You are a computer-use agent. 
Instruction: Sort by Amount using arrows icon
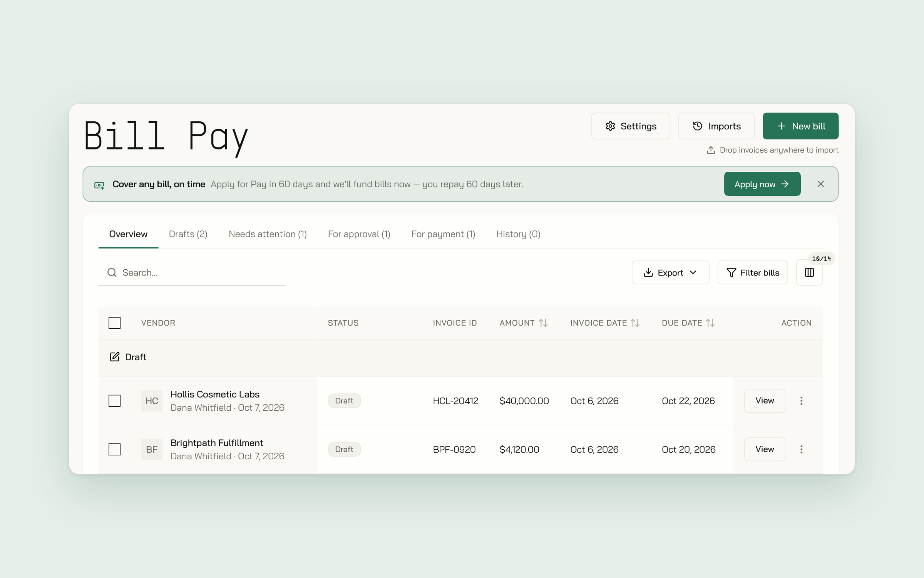click(x=543, y=323)
